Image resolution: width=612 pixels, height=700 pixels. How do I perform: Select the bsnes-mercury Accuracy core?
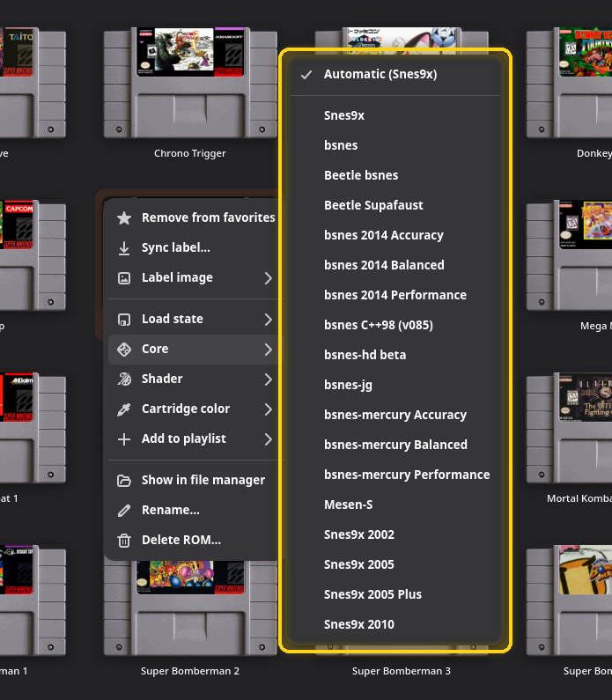(394, 415)
